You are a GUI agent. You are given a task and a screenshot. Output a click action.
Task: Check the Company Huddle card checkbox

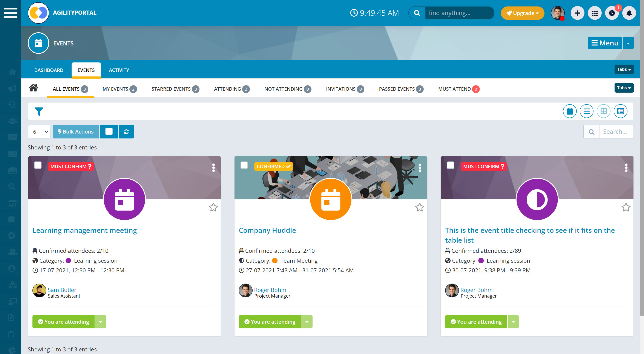click(x=244, y=166)
